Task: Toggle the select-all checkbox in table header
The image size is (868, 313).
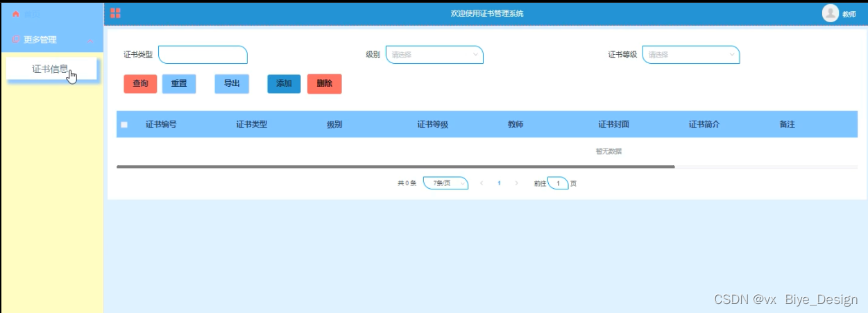Action: pos(124,125)
